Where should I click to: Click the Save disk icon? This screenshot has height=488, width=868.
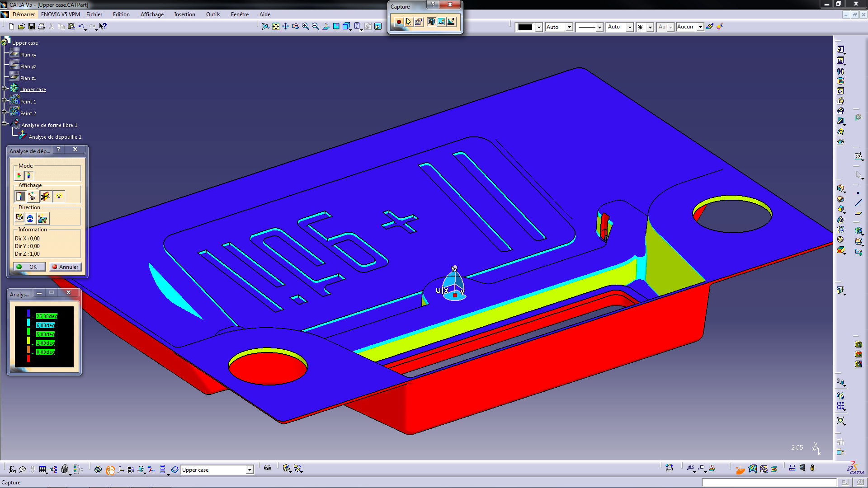32,27
